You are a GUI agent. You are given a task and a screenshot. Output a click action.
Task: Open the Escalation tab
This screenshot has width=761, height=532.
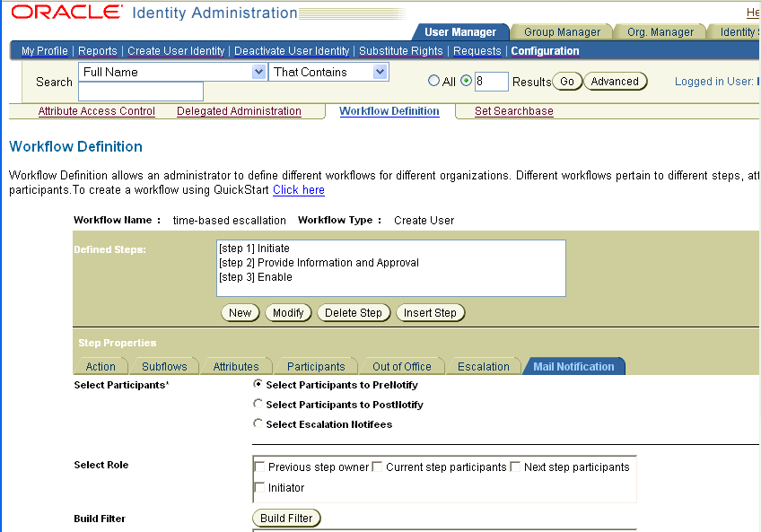click(484, 366)
